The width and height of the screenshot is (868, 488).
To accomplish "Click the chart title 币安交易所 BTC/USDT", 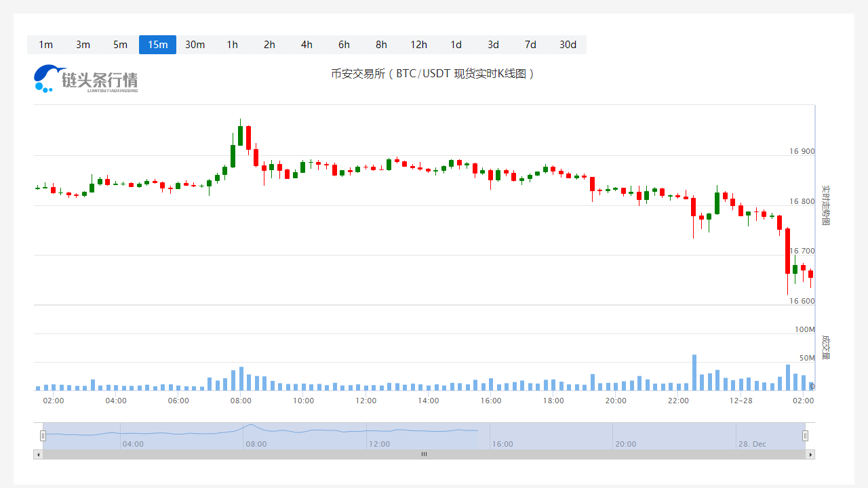I will 433,74.
